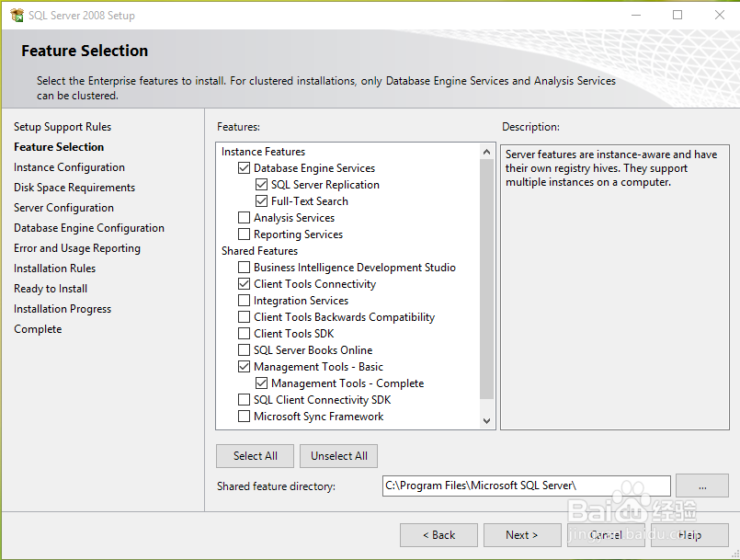Minimize the setup window
Viewport: 740px width, 560px height.
pos(636,15)
